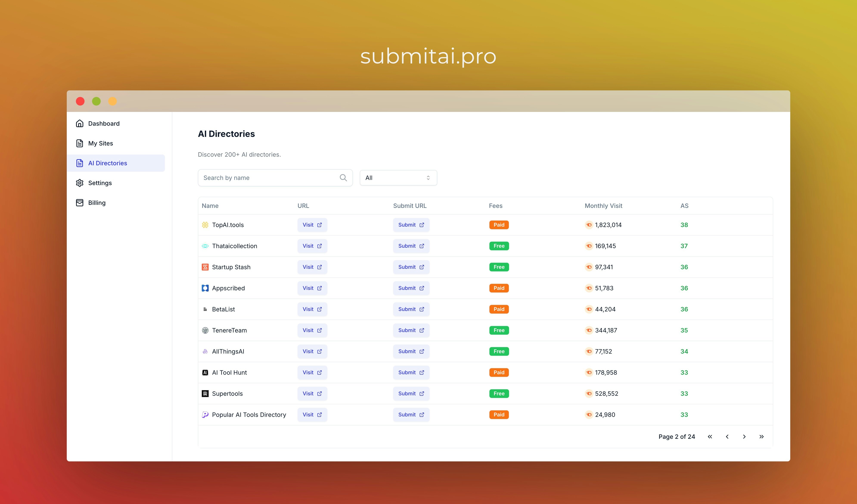Submit to Startup Stash directory
Image resolution: width=857 pixels, height=504 pixels.
pyautogui.click(x=411, y=267)
